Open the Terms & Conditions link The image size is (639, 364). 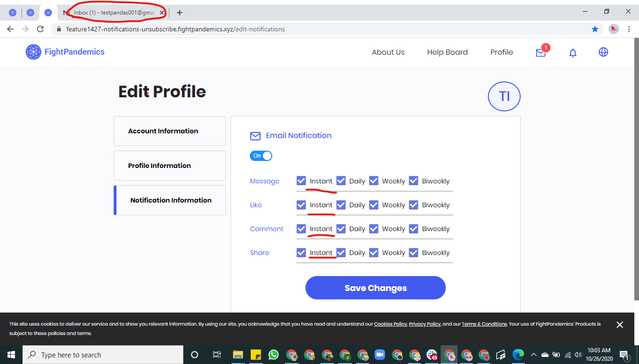pyautogui.click(x=484, y=324)
